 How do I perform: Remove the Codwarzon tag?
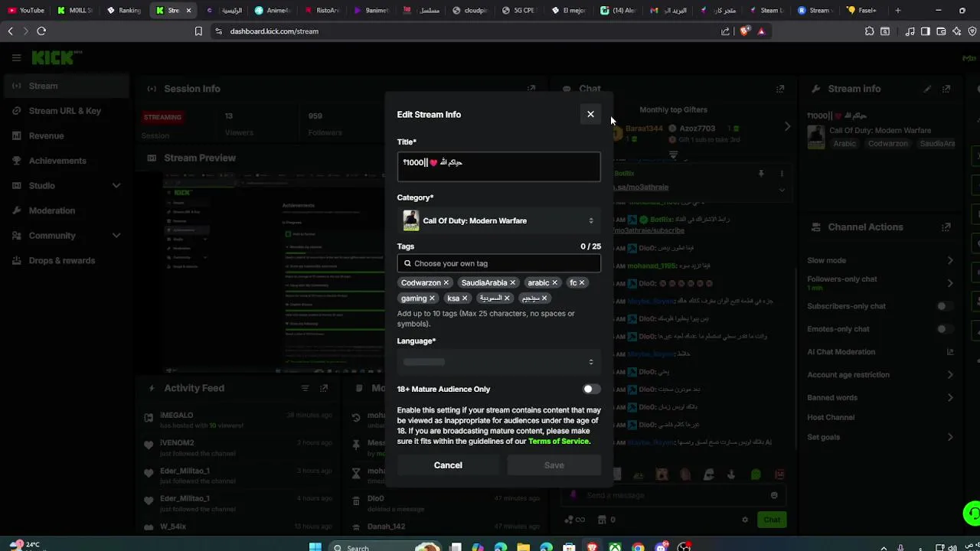[446, 283]
